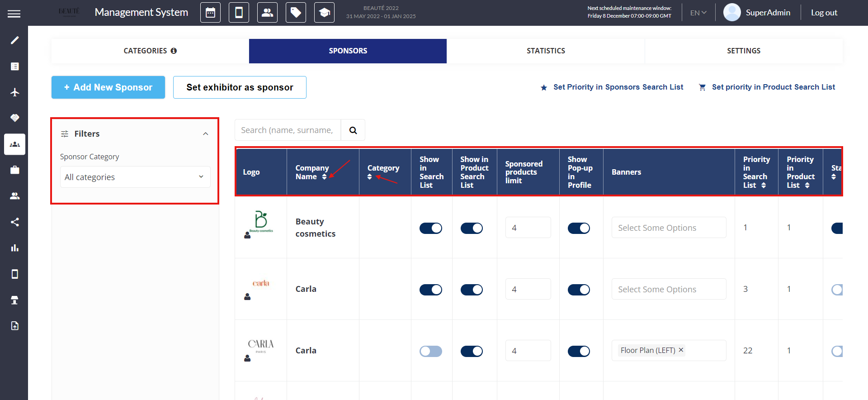Open the tag icon in top bar
The height and width of the screenshot is (400, 868).
(x=296, y=13)
